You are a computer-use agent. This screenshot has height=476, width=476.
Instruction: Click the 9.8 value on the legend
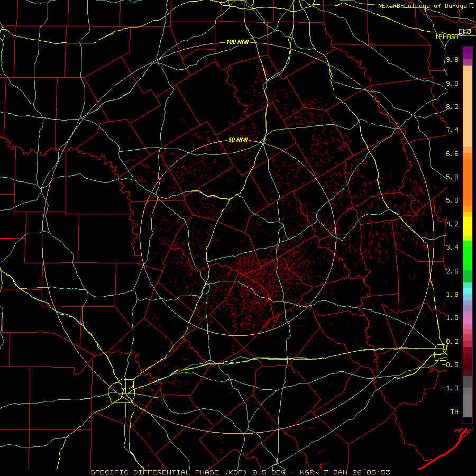pos(452,60)
